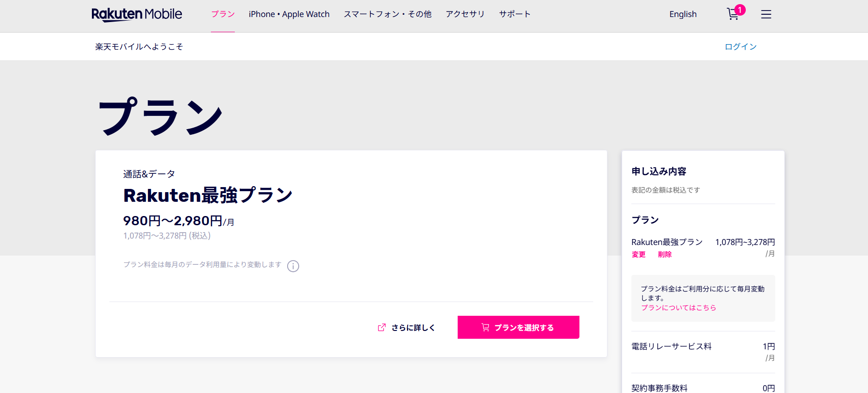Open the プランについてはこちら link
The image size is (868, 393).
[678, 308]
